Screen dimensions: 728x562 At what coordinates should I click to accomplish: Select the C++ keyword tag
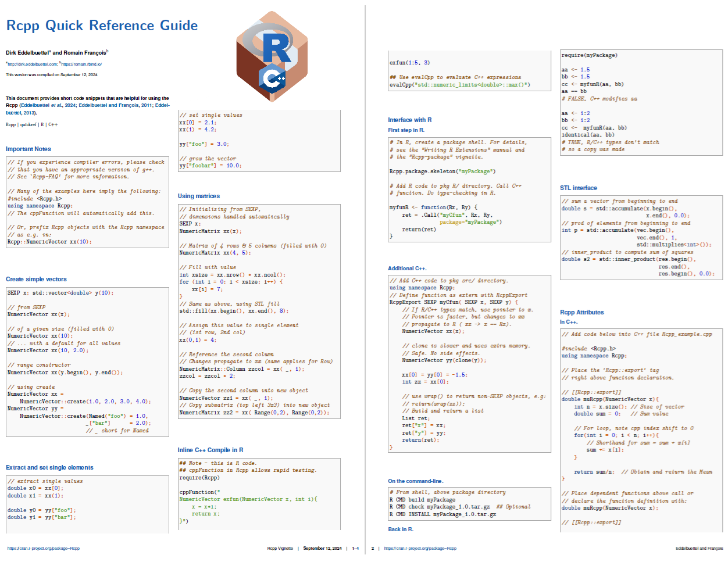52,124
